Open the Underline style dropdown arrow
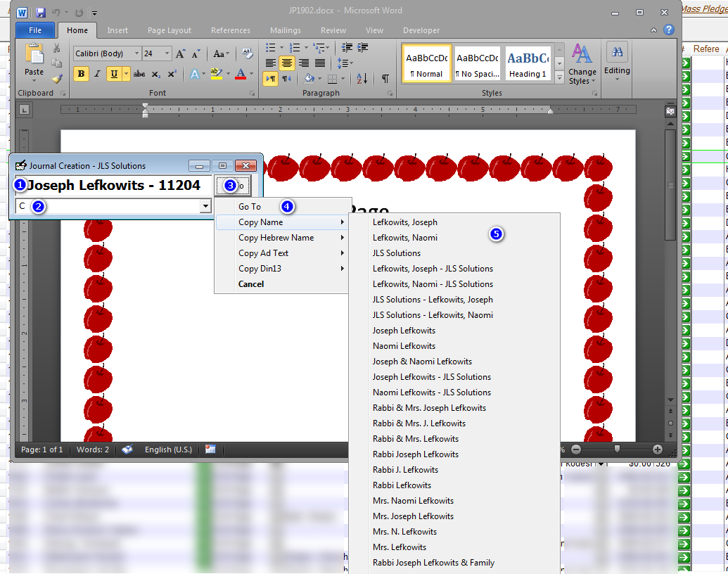 click(x=126, y=74)
